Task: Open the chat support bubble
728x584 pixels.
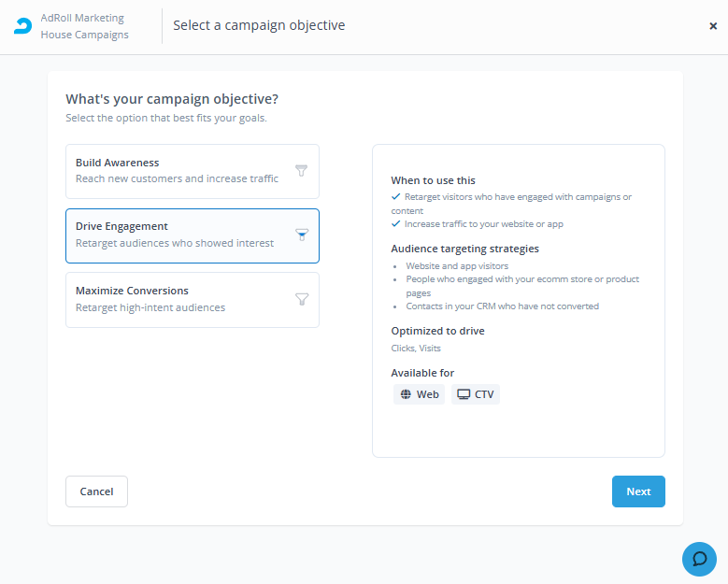Action: tap(699, 559)
